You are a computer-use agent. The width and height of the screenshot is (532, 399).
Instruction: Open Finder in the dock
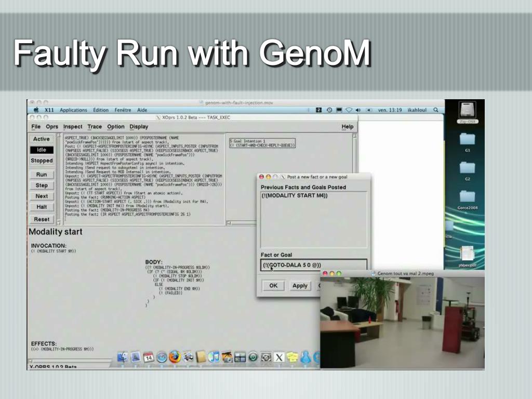123,357
